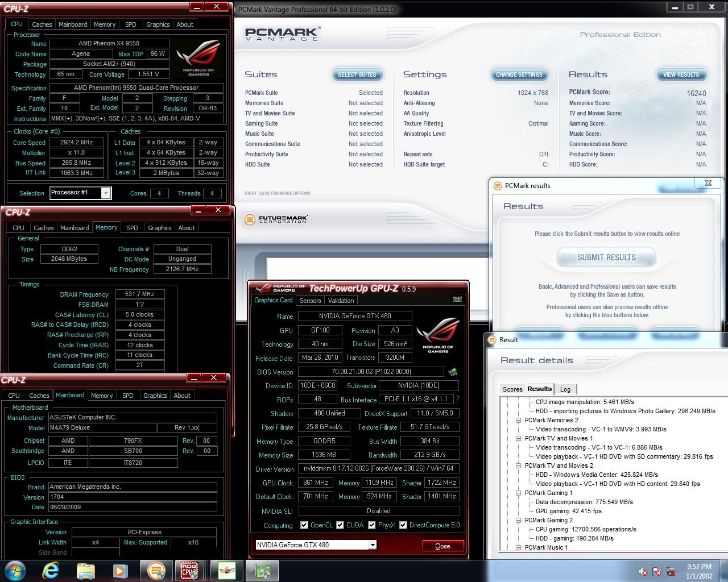This screenshot has height=582, width=728.
Task: Click the PCMark results window title icon
Action: [x=498, y=185]
